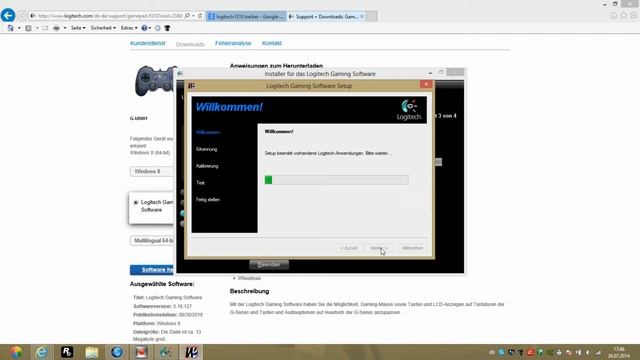Screen dimensions: 640x360
Task: Click the print icon in command bar
Action: pyautogui.click(x=56, y=28)
